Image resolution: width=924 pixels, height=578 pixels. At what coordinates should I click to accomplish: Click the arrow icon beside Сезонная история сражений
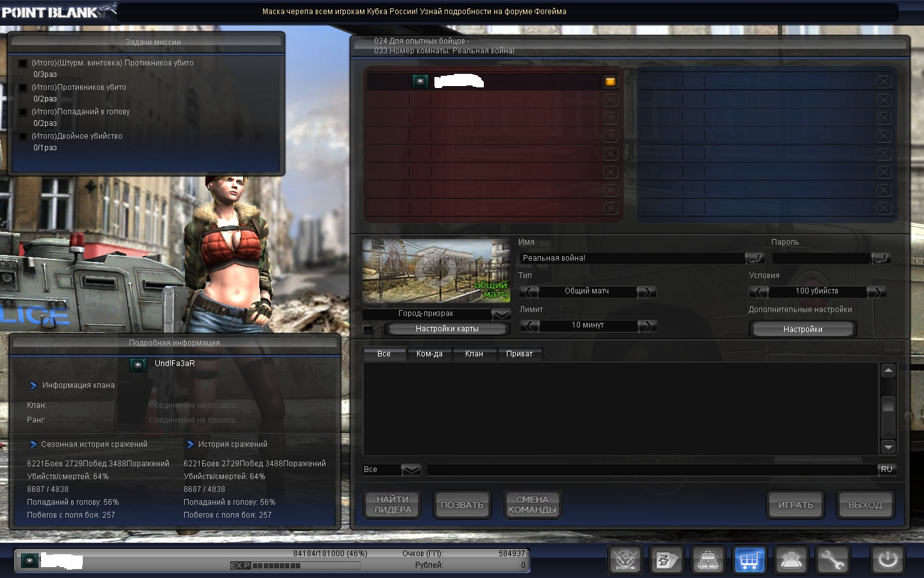pos(33,444)
